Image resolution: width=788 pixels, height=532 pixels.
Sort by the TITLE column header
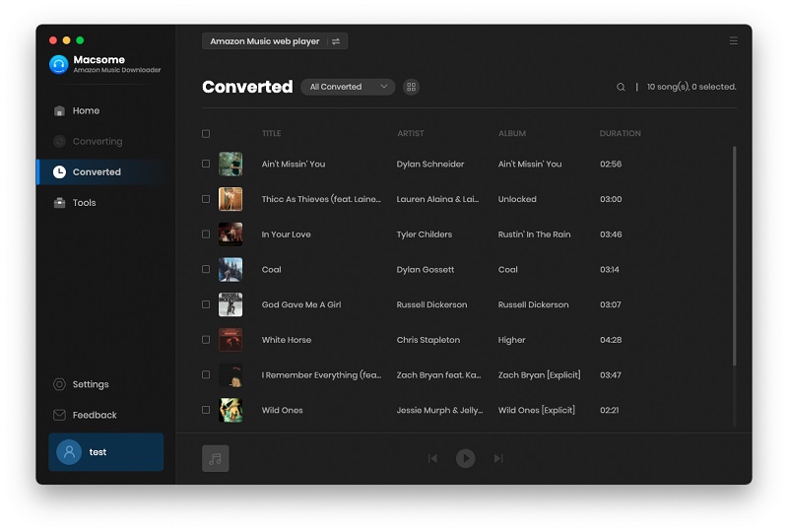272,133
